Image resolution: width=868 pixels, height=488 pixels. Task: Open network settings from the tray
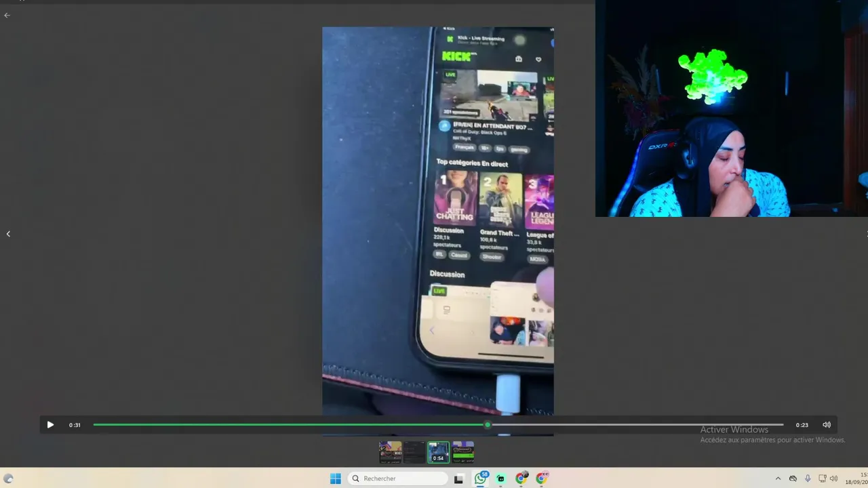823,479
